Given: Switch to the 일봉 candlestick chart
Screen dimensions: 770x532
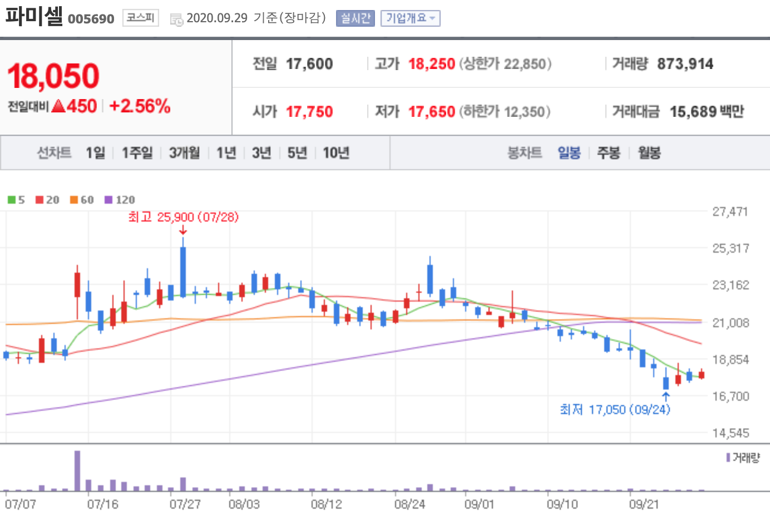Looking at the screenshot, I should tap(569, 152).
